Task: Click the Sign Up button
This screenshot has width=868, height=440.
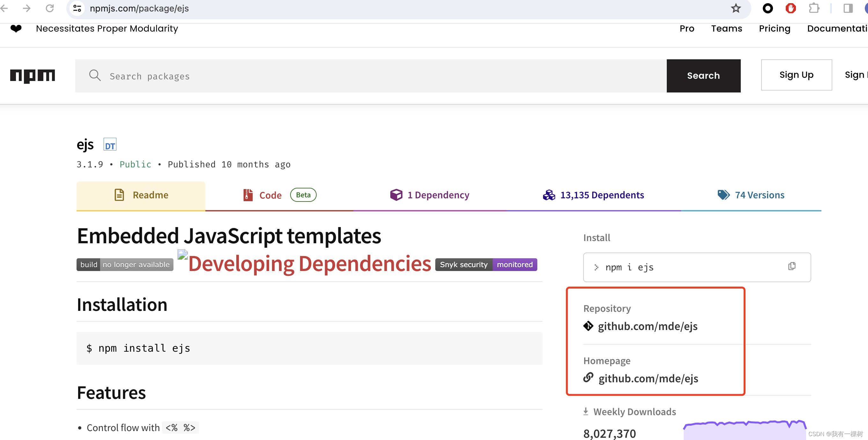Action: [797, 75]
